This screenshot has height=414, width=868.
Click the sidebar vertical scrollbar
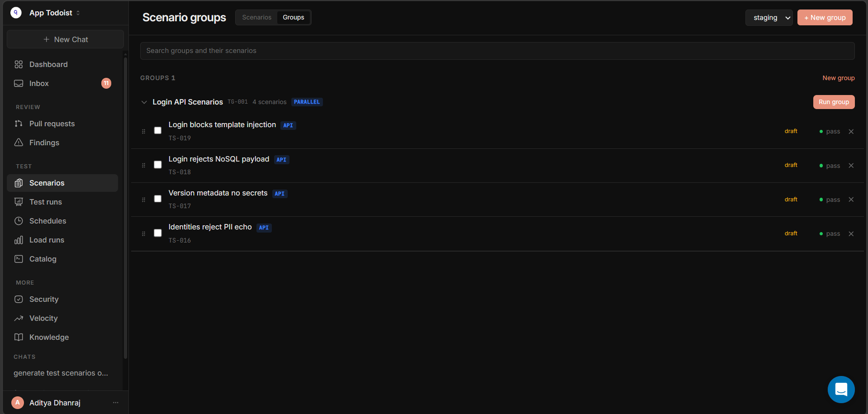pyautogui.click(x=125, y=207)
